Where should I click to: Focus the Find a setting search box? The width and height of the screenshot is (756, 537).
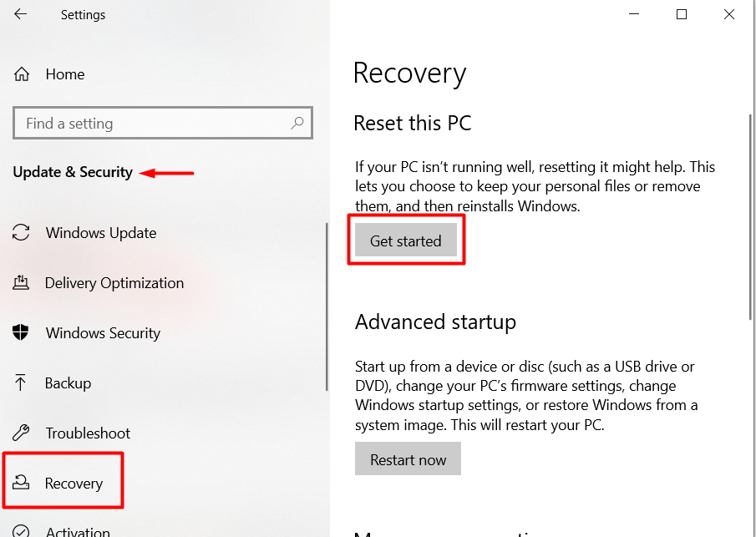[150, 123]
